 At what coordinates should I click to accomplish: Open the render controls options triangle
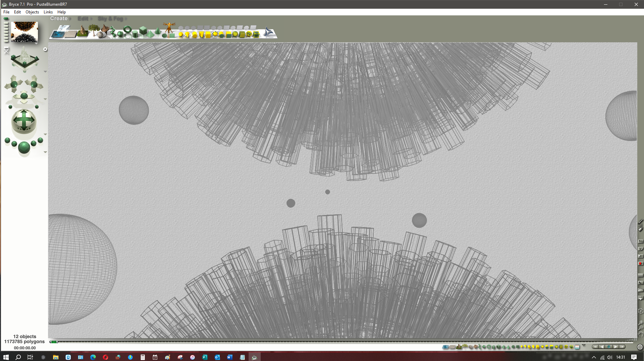(45, 152)
